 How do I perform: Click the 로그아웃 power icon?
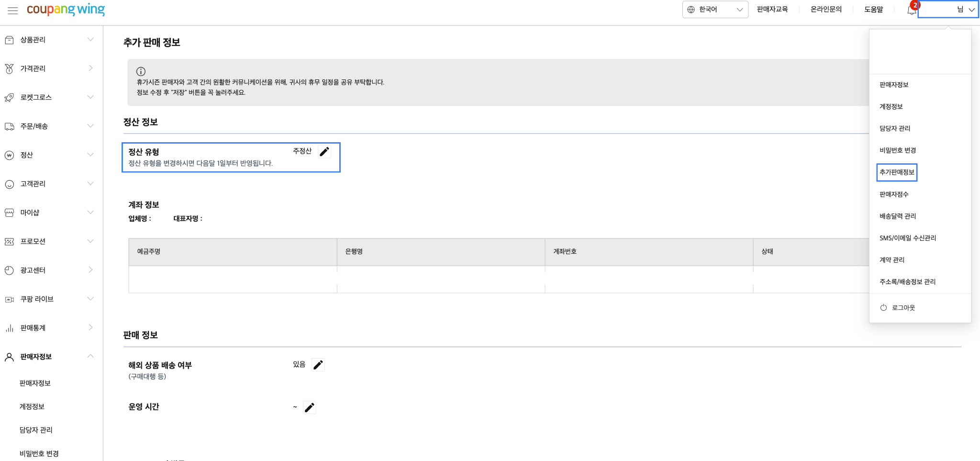[883, 308]
